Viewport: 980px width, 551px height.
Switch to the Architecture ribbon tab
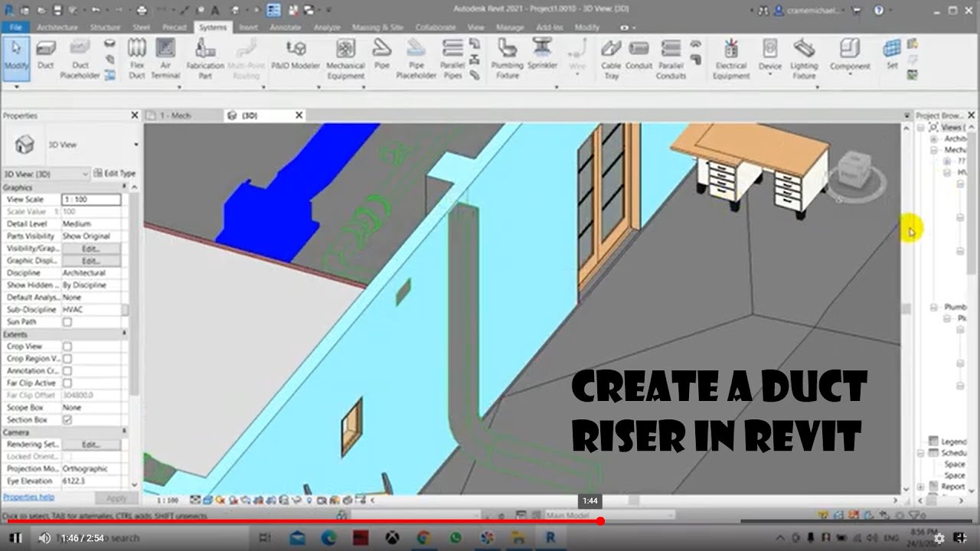(57, 27)
